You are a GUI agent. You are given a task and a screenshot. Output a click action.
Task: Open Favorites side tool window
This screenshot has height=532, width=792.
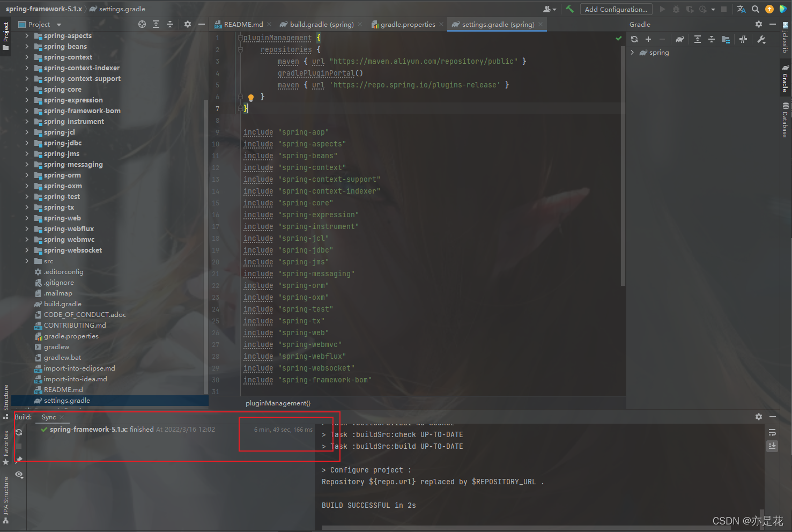tap(6, 448)
